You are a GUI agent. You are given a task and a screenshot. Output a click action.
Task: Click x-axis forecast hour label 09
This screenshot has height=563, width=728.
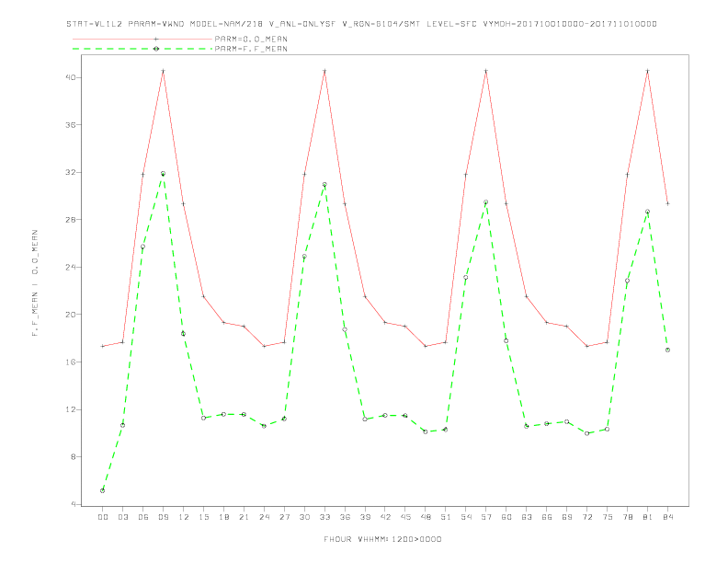point(163,517)
